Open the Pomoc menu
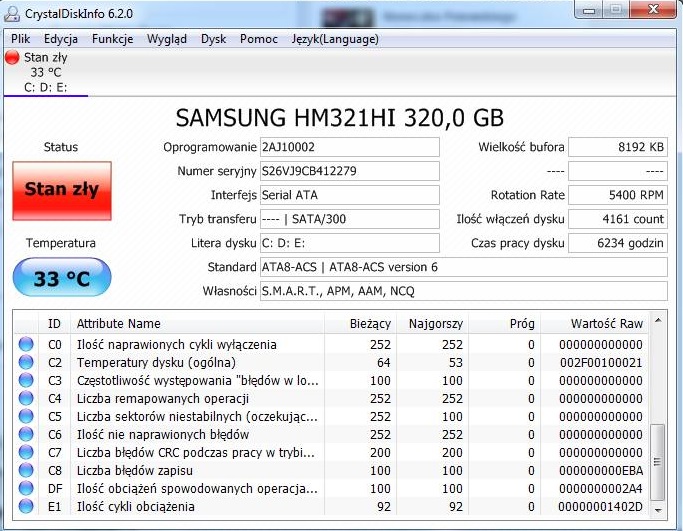Image resolution: width=683 pixels, height=531 pixels. click(258, 39)
